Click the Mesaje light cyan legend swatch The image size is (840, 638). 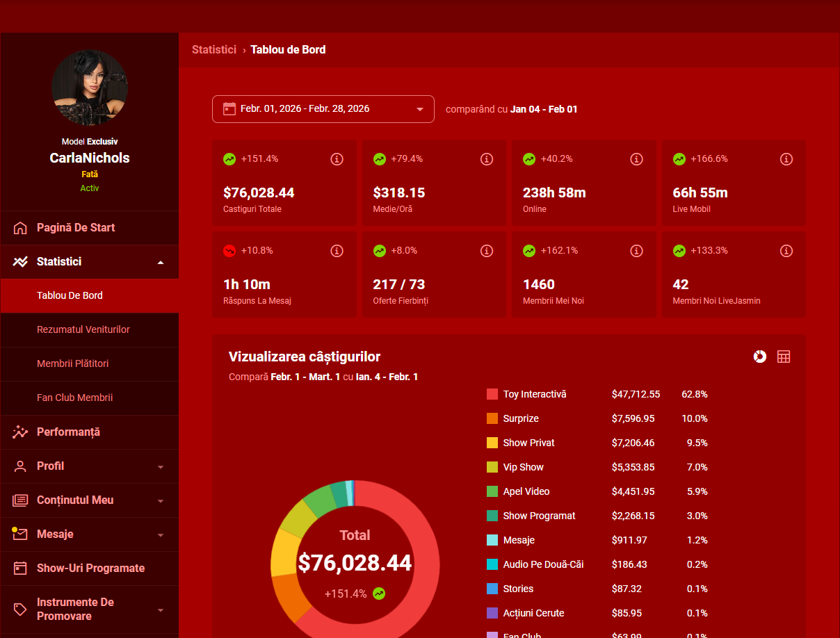coord(492,540)
